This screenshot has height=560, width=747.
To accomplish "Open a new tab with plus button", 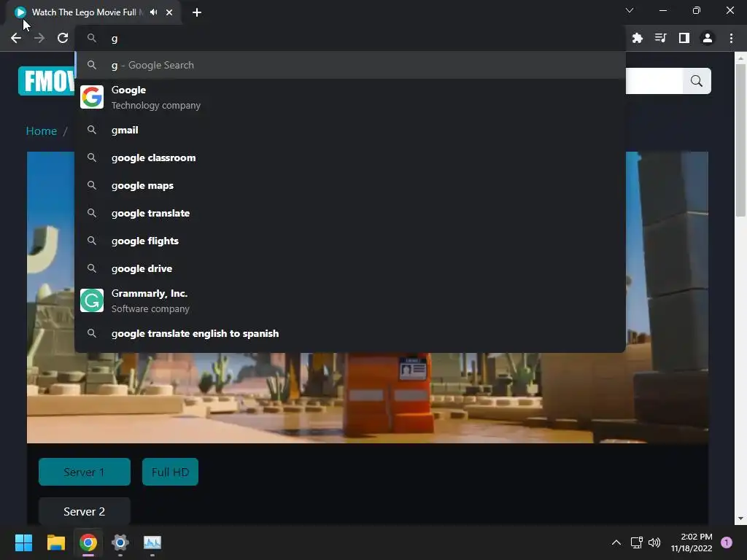I will pos(197,12).
